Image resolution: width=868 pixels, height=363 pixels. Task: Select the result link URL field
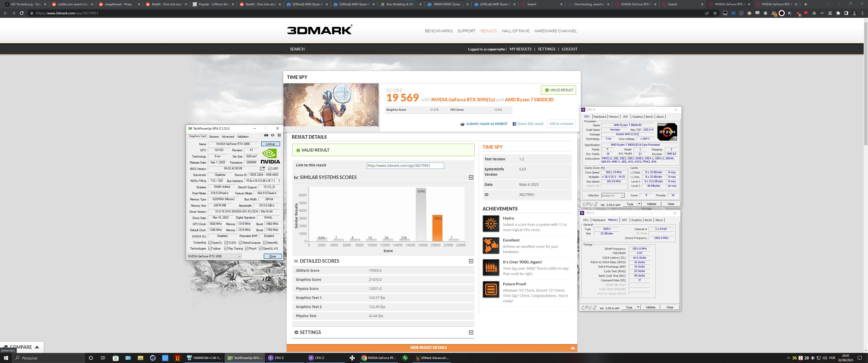(405, 166)
